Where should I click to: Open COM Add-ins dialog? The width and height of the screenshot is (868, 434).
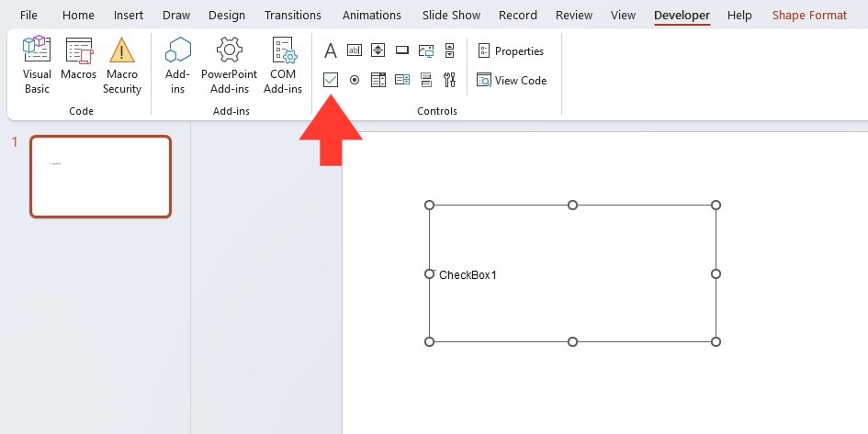tap(283, 64)
